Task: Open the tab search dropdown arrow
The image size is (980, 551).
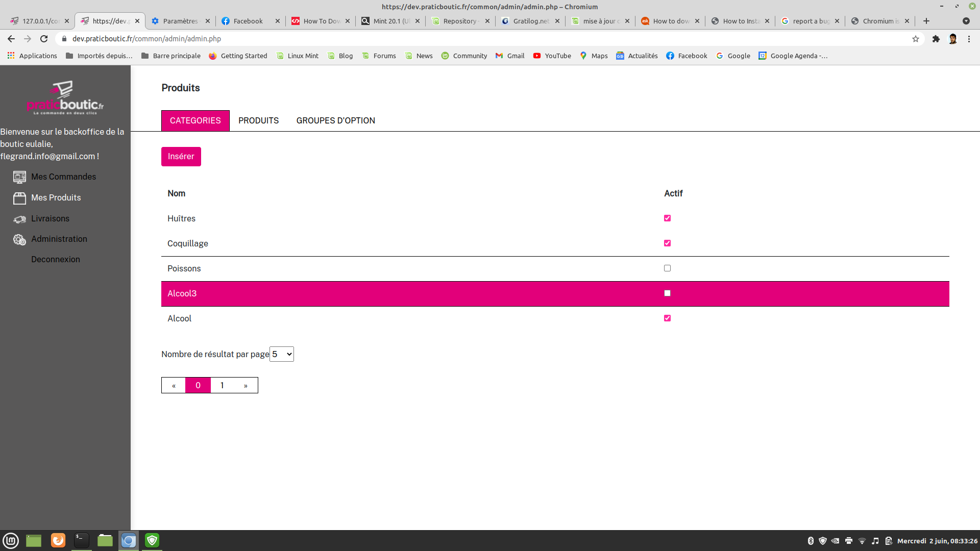Action: pyautogui.click(x=966, y=21)
